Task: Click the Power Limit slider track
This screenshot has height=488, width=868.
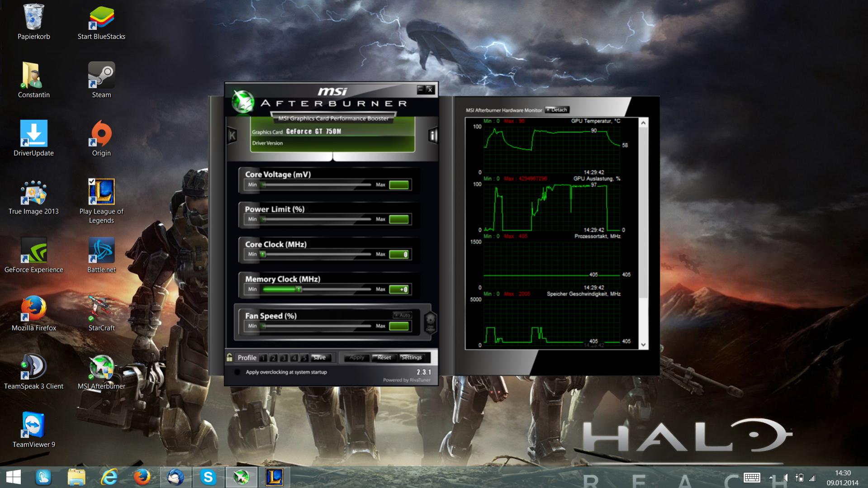Action: pos(317,219)
